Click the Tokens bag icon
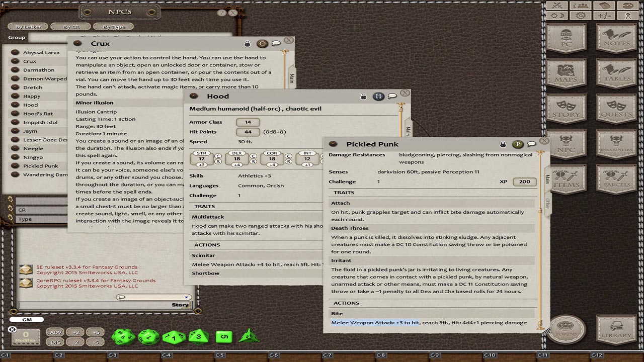The width and height of the screenshot is (644, 362). coord(566,330)
